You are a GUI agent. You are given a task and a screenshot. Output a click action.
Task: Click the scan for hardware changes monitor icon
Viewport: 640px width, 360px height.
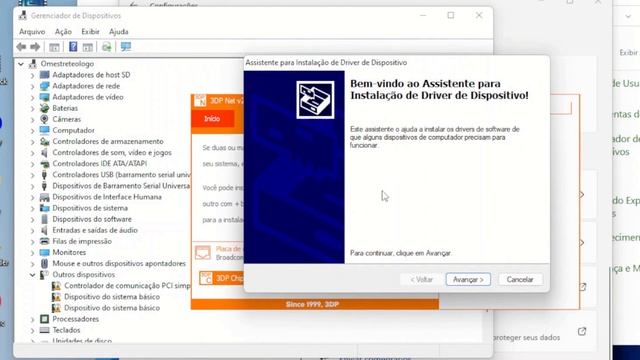pyautogui.click(x=126, y=47)
